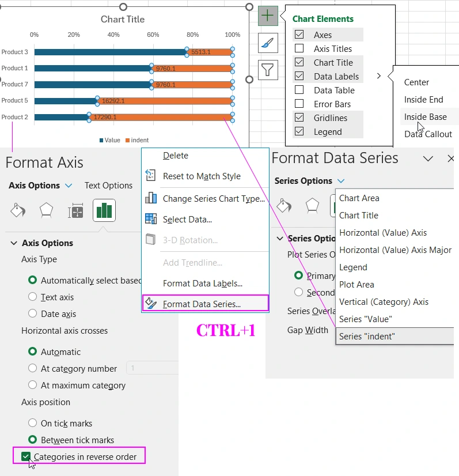Uncheck Categories in reverse order

26,457
